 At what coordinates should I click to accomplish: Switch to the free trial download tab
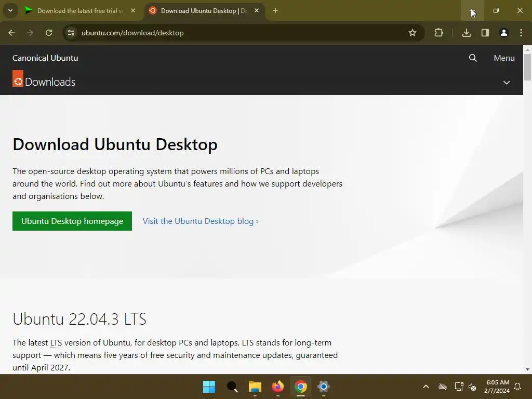click(x=79, y=11)
